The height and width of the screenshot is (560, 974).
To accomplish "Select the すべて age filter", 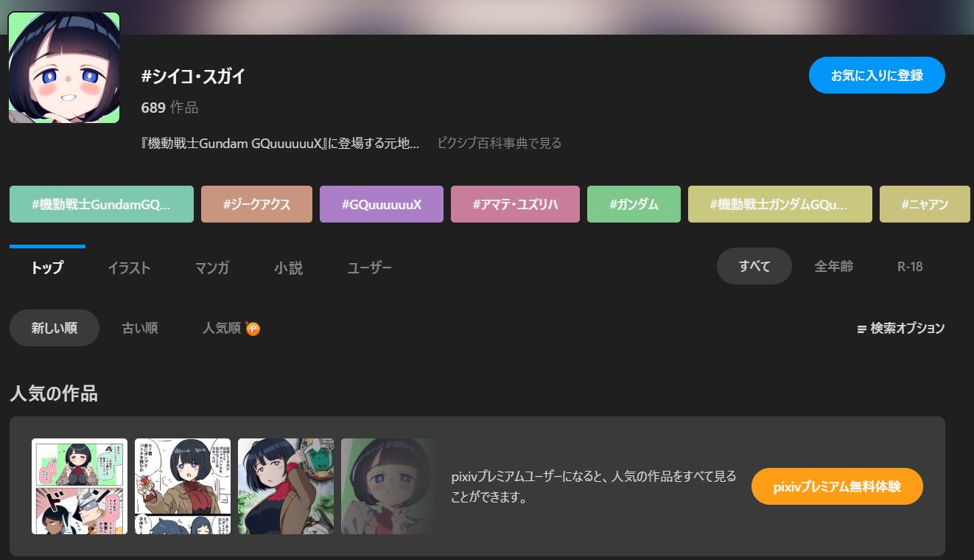I will (754, 266).
